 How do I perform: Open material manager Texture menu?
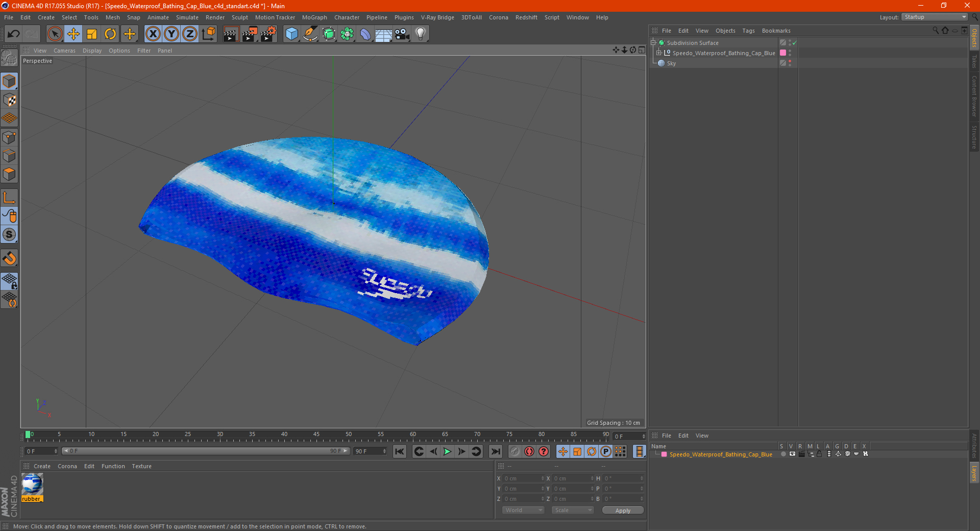(x=141, y=466)
